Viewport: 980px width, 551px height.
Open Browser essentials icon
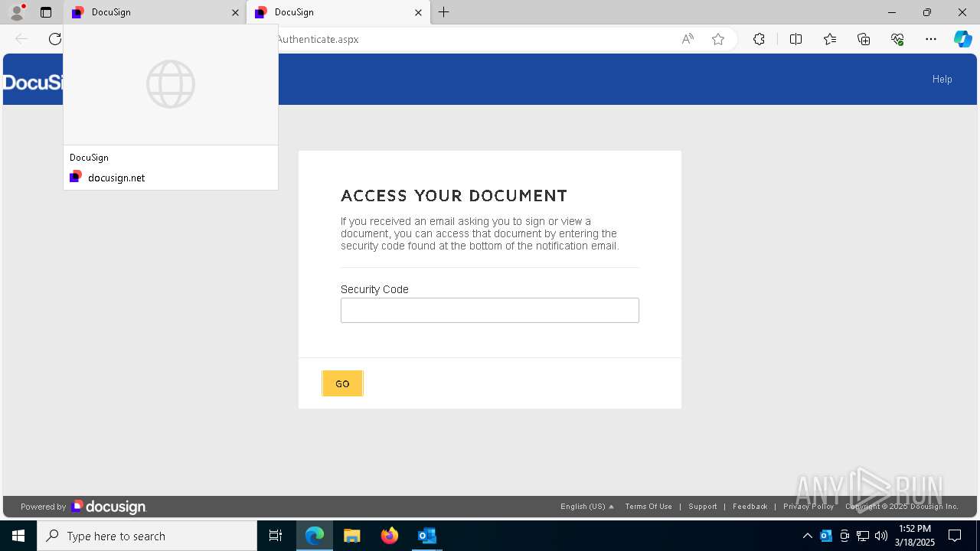[x=897, y=39]
